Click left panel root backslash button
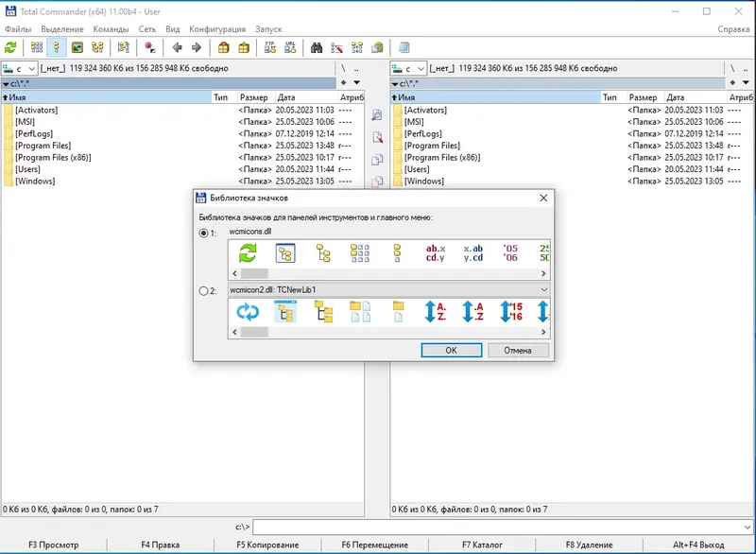Viewport: 756px width, 554px height. (x=343, y=68)
